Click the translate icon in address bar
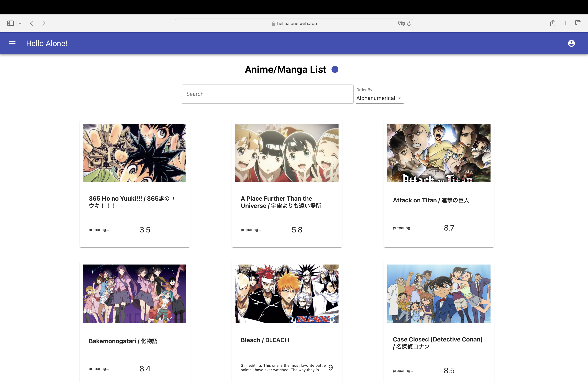Viewport: 588px width, 382px height. pos(401,23)
